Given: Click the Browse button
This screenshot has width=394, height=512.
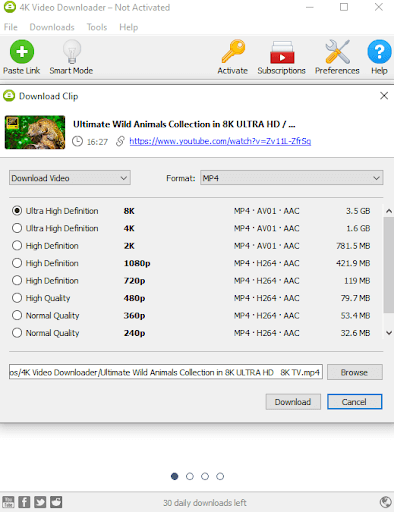Looking at the screenshot, I should [355, 372].
